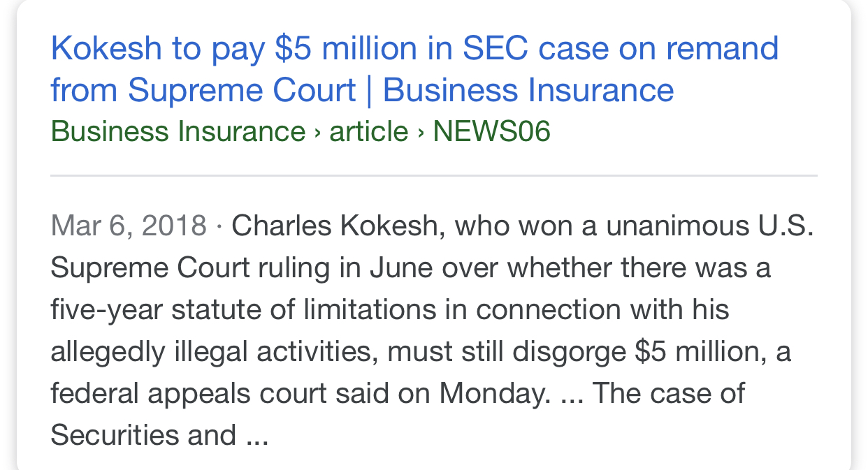Click the chevron before NEWS06
The height and width of the screenshot is (470, 868).
(x=421, y=131)
